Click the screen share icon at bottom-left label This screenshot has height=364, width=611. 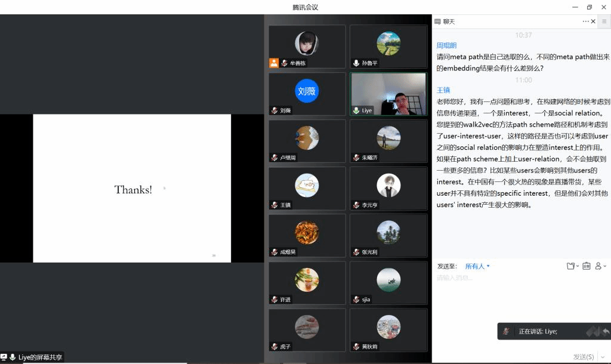[4, 357]
